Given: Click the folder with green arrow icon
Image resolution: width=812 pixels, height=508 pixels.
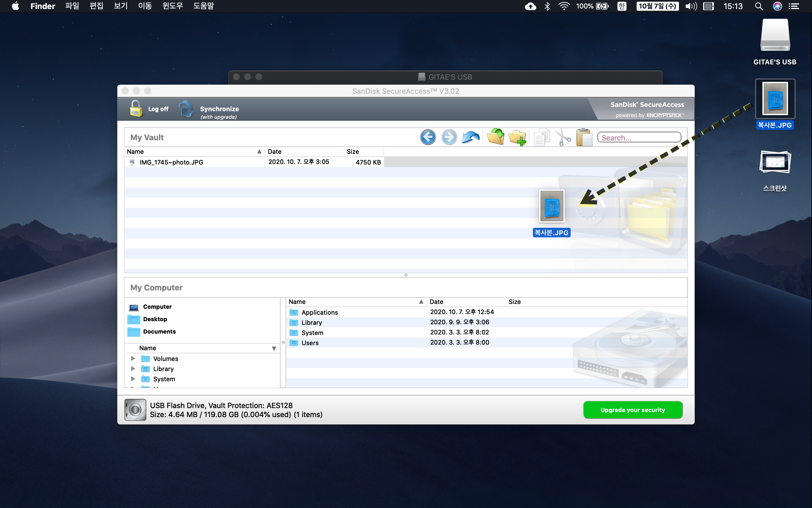Looking at the screenshot, I should (x=496, y=137).
